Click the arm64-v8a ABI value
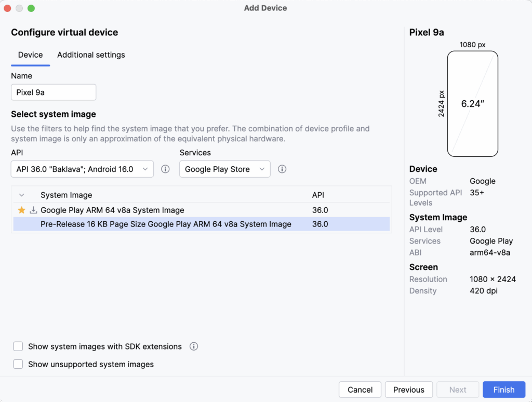The width and height of the screenshot is (532, 402). point(489,252)
